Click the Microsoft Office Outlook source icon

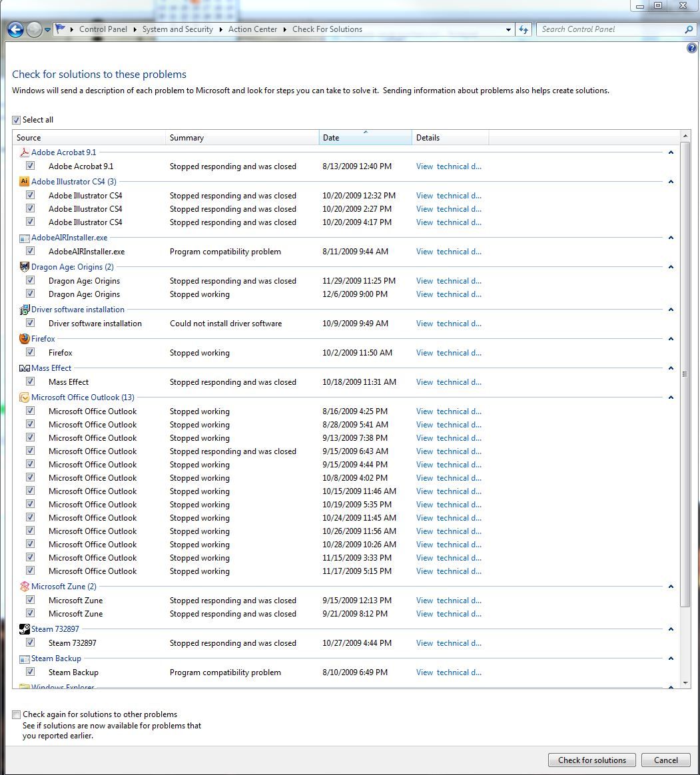point(25,397)
